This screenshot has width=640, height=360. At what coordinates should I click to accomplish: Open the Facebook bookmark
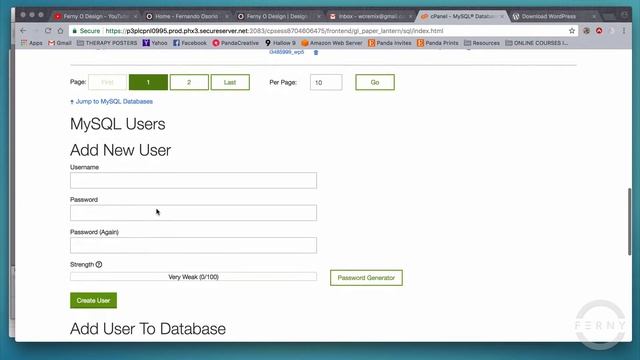point(190,43)
